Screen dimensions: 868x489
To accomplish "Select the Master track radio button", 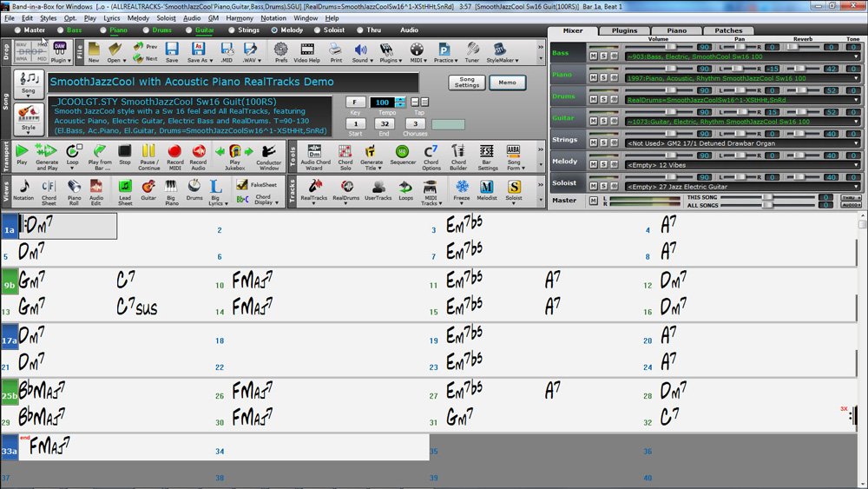I will [x=17, y=30].
